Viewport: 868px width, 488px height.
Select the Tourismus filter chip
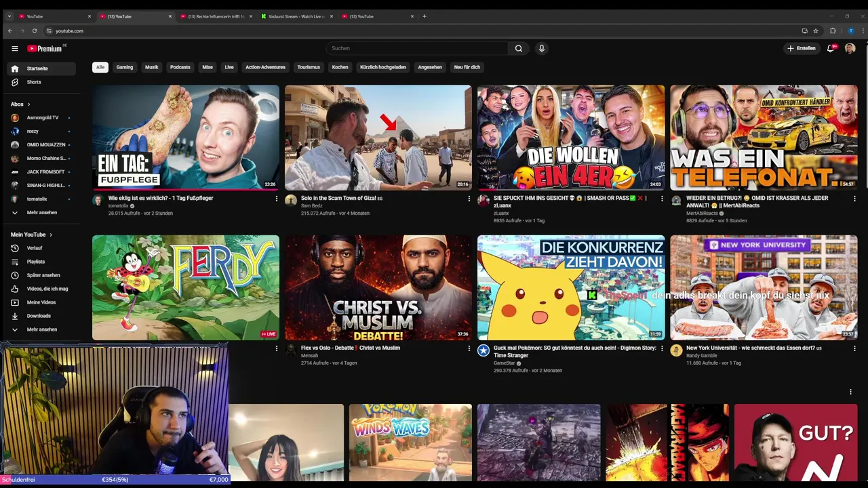click(x=309, y=67)
